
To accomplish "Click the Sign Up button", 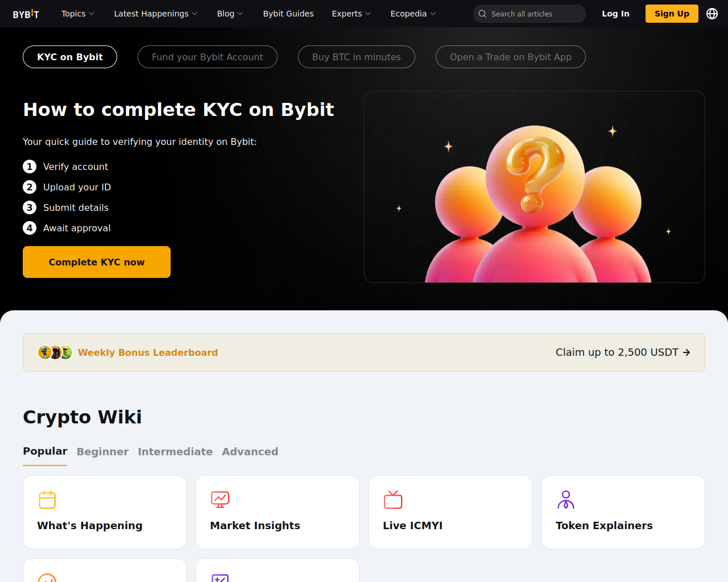I will click(x=672, y=14).
